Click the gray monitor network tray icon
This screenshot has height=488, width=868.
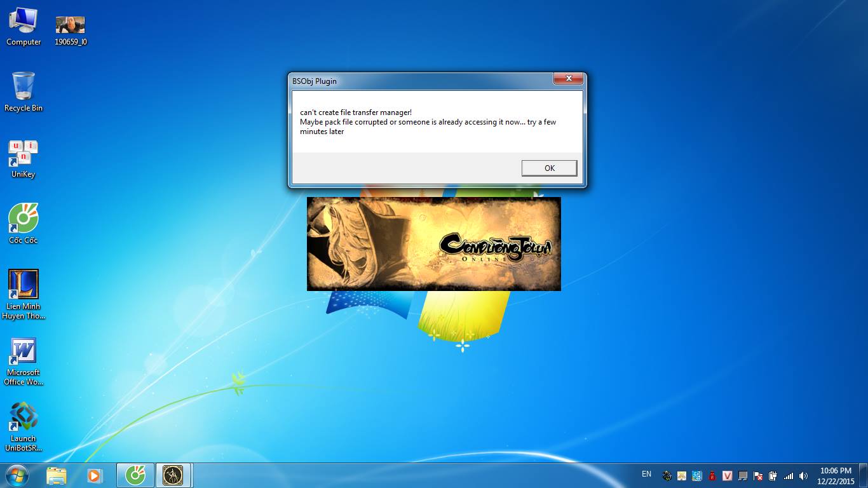[743, 475]
